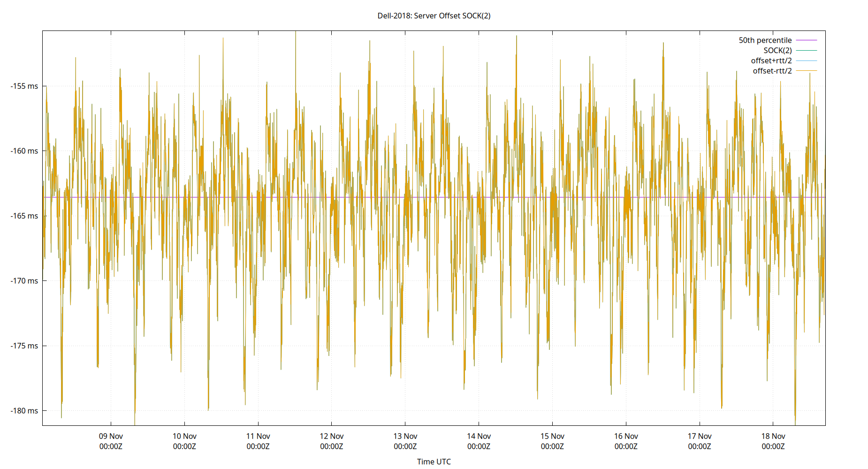Click the chart title Dell-2018: Server Offset SOCK(2)
This screenshot has height=469, width=868.
tap(434, 15)
